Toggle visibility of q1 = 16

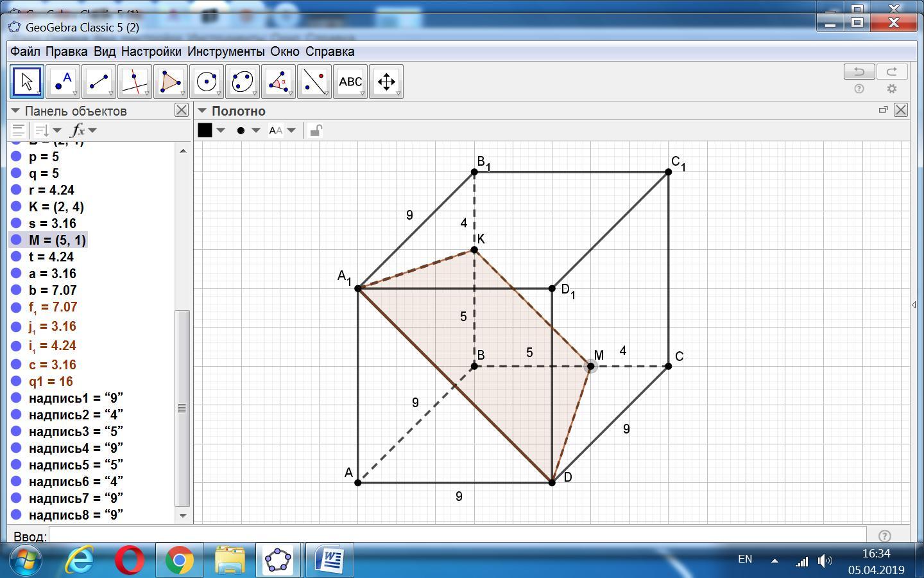[17, 381]
